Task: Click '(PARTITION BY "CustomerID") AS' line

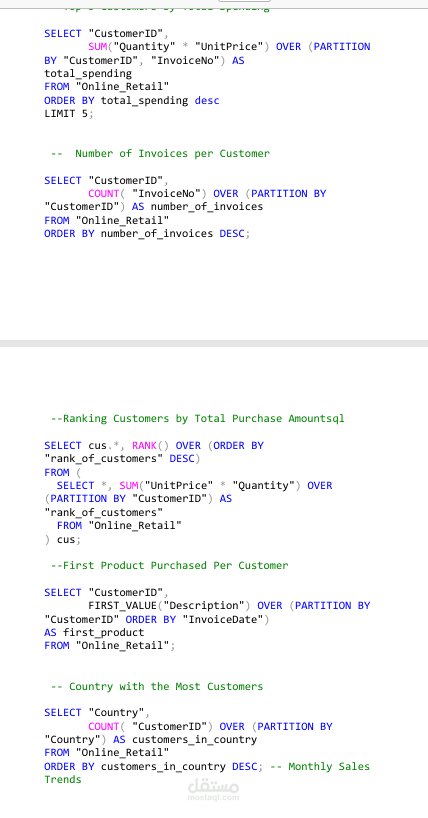Action: click(138, 499)
